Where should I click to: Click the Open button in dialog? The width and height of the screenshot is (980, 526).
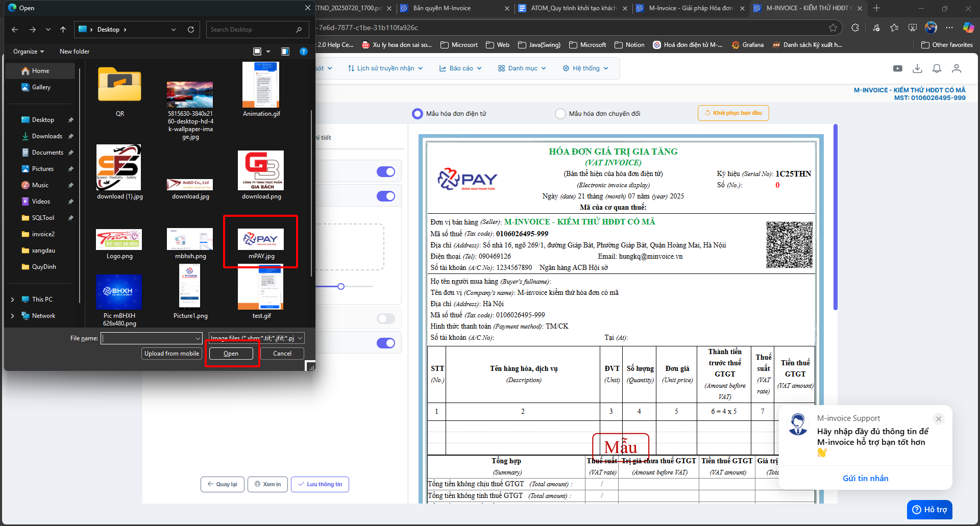click(231, 354)
